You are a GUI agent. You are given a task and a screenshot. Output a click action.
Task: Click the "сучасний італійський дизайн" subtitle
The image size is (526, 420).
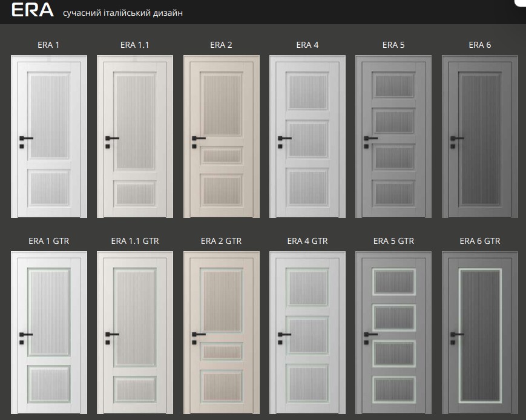pyautogui.click(x=123, y=13)
